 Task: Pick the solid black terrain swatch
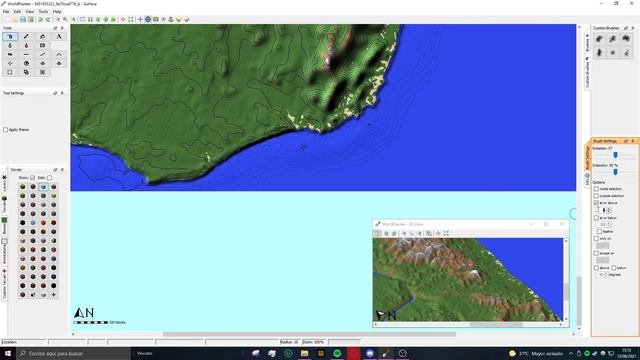pos(22,223)
